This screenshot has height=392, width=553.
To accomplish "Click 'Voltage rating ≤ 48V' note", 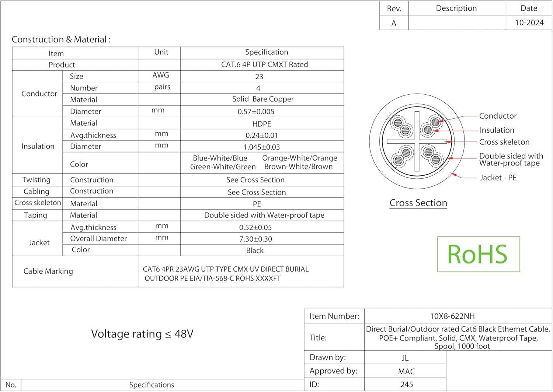I will coord(142,334).
